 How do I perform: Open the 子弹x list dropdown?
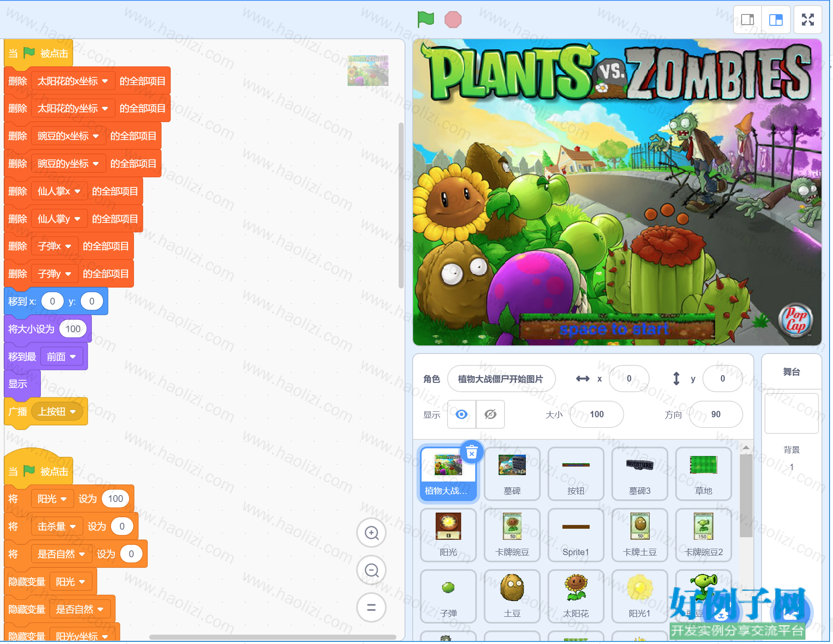pyautogui.click(x=54, y=246)
